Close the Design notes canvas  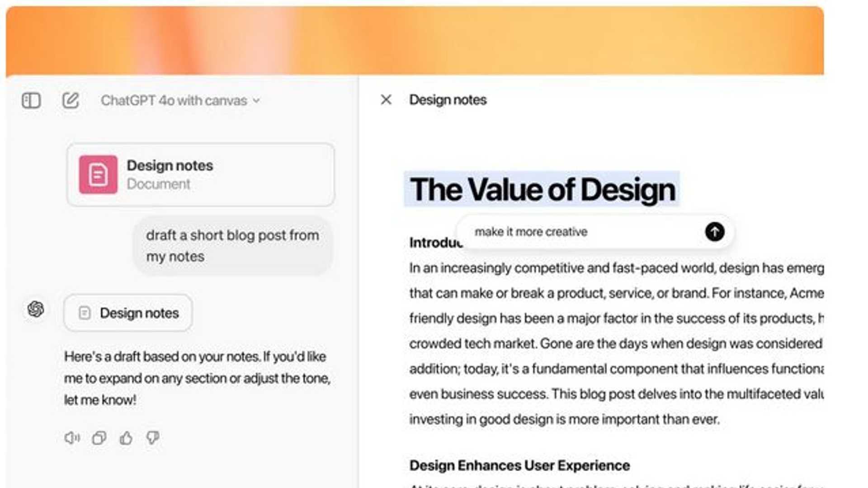pyautogui.click(x=386, y=99)
